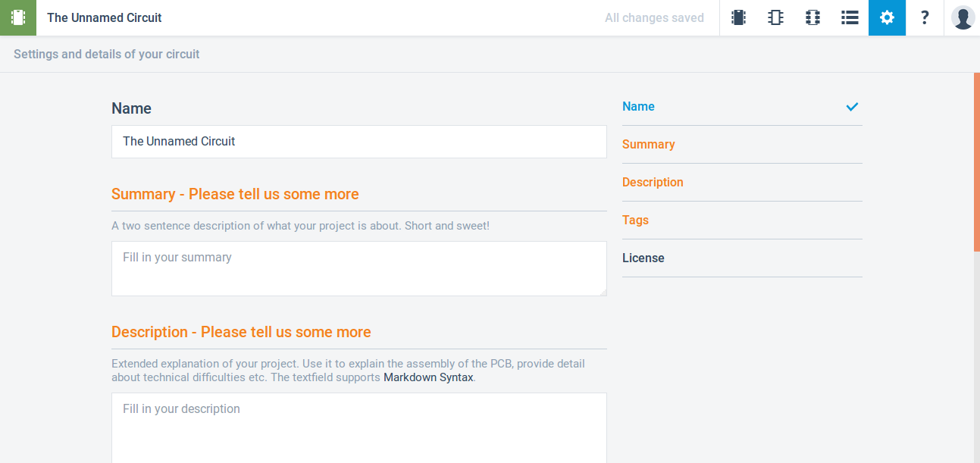The image size is (980, 463).
Task: Open the PCB view chip icon
Action: coord(812,17)
